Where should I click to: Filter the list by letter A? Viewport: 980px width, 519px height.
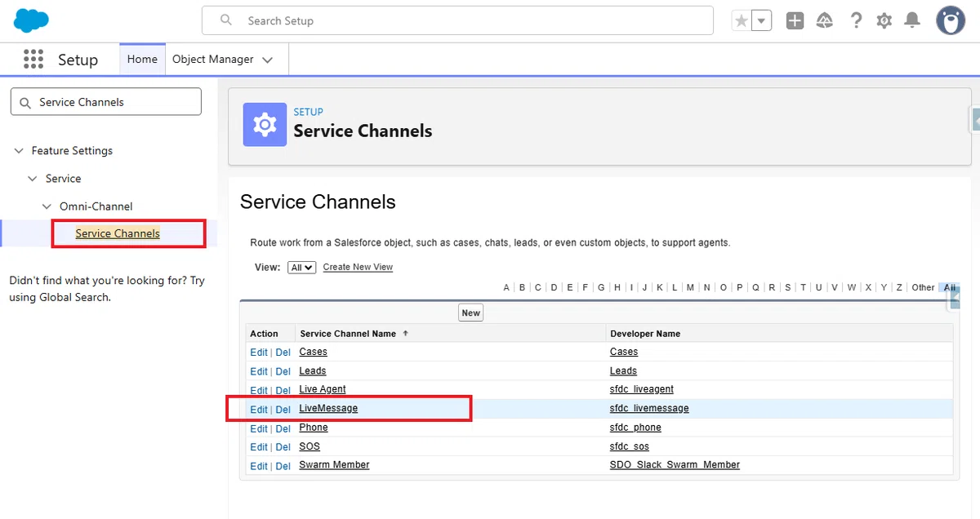tap(506, 287)
